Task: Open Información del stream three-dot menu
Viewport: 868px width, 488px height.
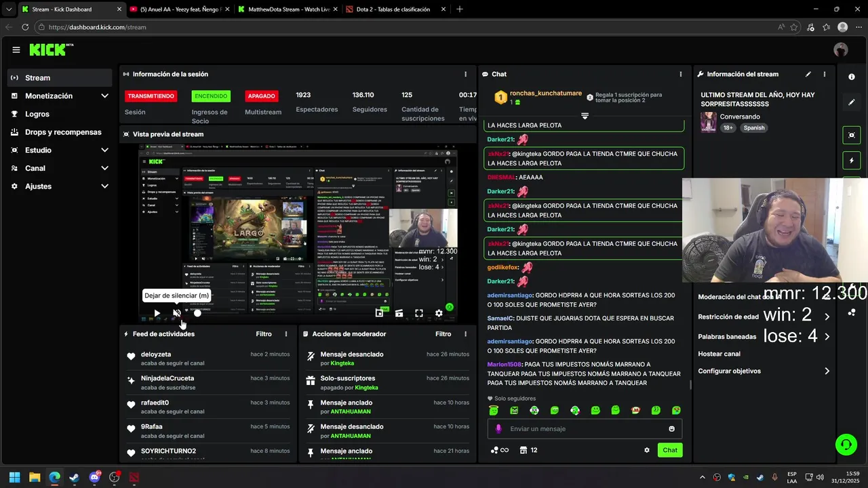Action: [825, 74]
